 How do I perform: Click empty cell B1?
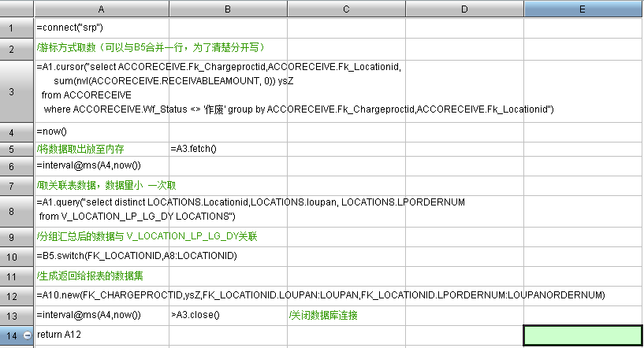(x=228, y=28)
